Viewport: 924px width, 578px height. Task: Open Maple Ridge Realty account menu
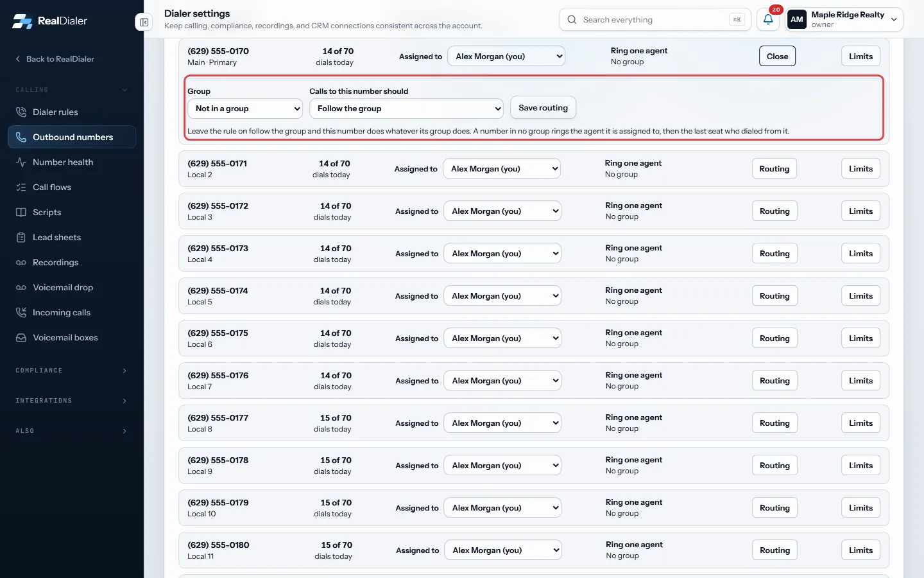(x=845, y=19)
